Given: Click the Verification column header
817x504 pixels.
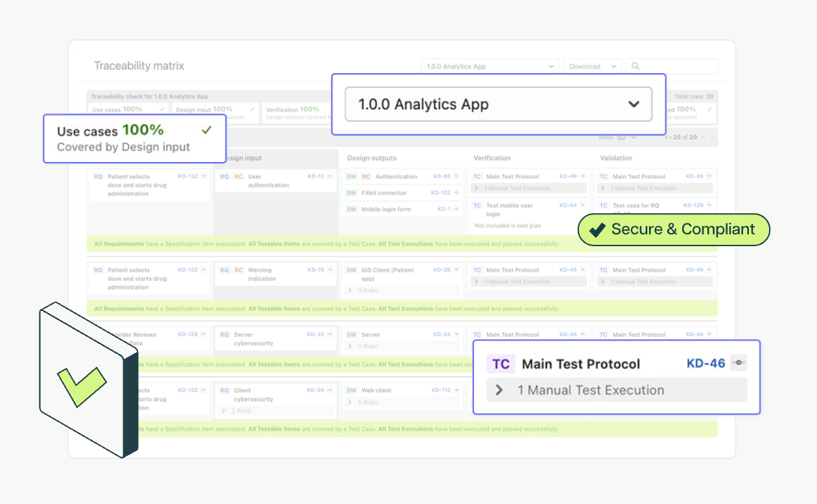Looking at the screenshot, I should tap(492, 158).
